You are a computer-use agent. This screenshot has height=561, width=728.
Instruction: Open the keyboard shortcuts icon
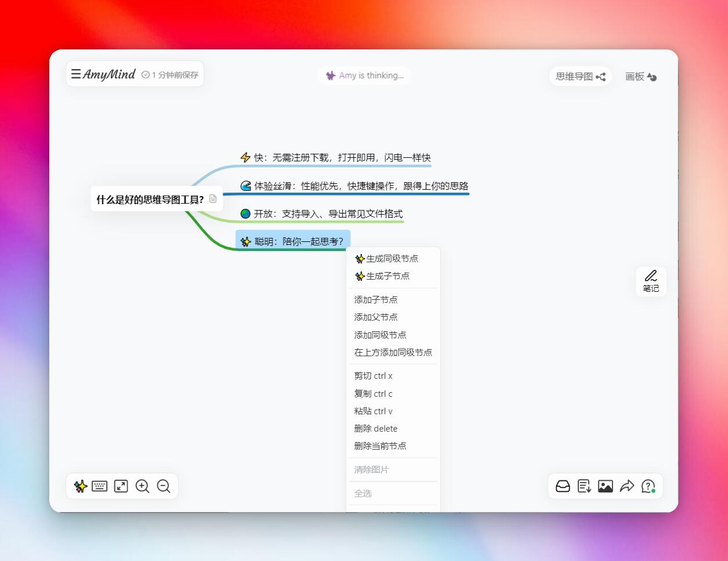point(100,486)
